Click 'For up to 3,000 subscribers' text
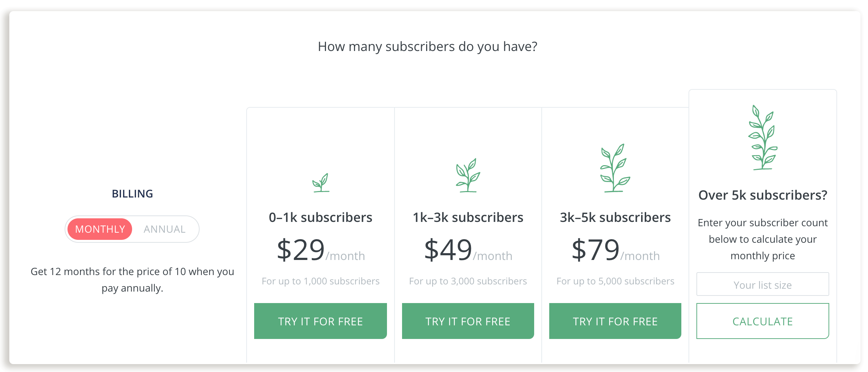 [x=468, y=281]
